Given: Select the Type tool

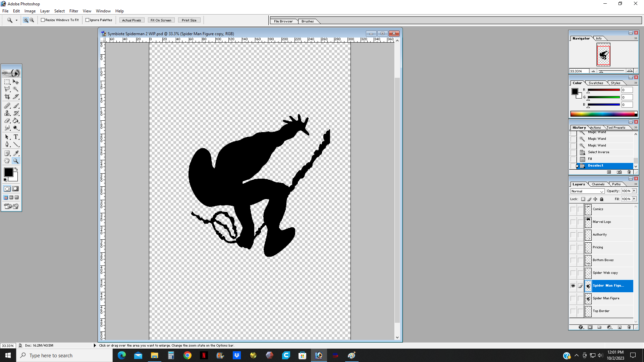Looking at the screenshot, I should coord(16,137).
